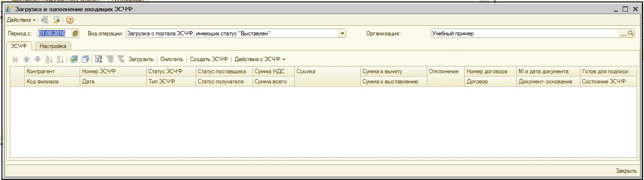Click the Статус ЭСЧФ column header
This screenshot has height=180, width=644.
(170, 71)
